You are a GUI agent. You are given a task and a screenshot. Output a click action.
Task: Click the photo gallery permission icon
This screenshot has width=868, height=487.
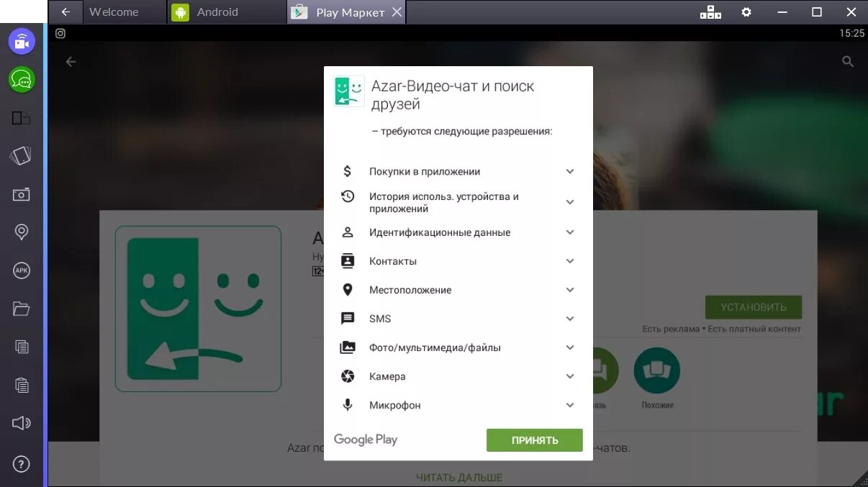pos(348,347)
